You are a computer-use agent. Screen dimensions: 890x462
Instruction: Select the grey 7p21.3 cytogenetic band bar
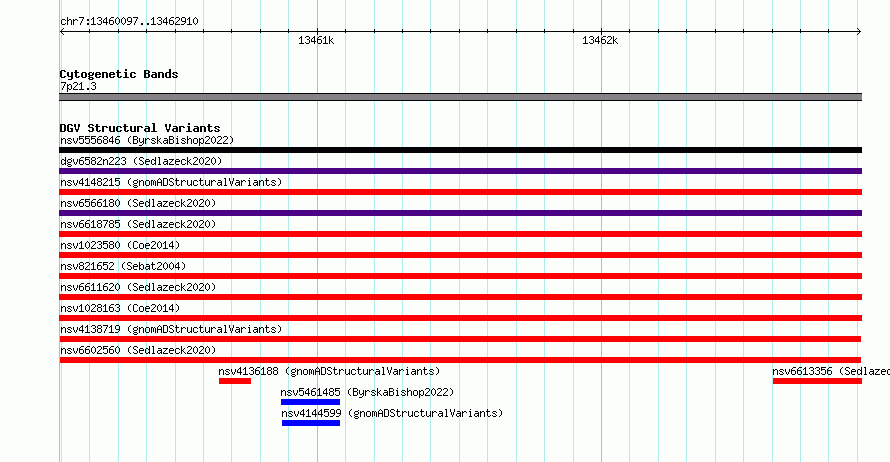(460, 97)
